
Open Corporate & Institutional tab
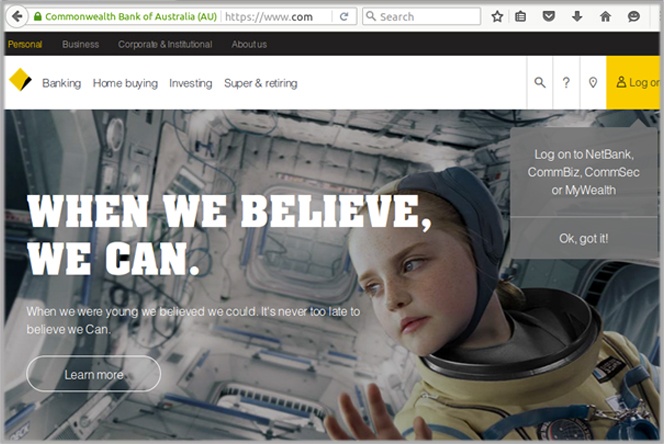point(165,44)
